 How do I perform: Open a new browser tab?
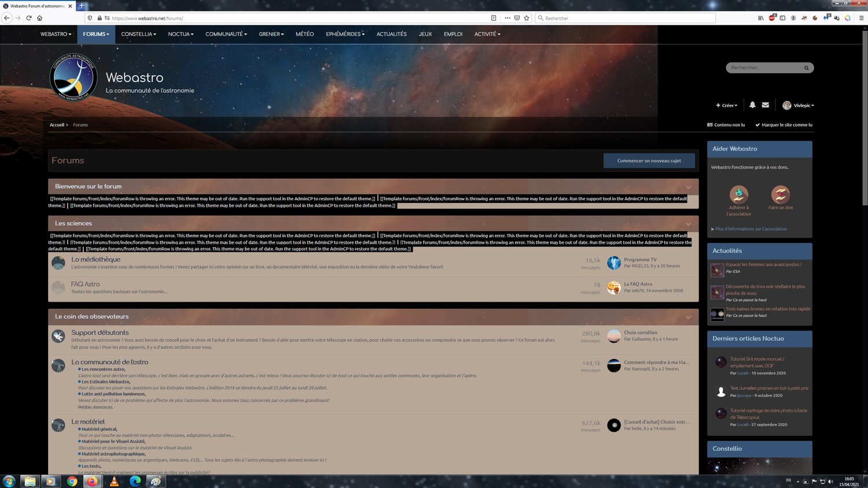point(82,6)
